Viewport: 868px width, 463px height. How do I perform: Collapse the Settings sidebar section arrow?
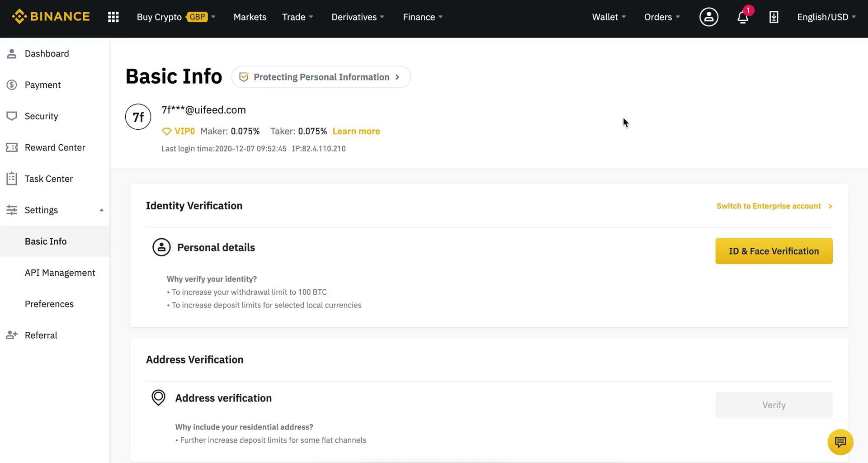click(102, 210)
